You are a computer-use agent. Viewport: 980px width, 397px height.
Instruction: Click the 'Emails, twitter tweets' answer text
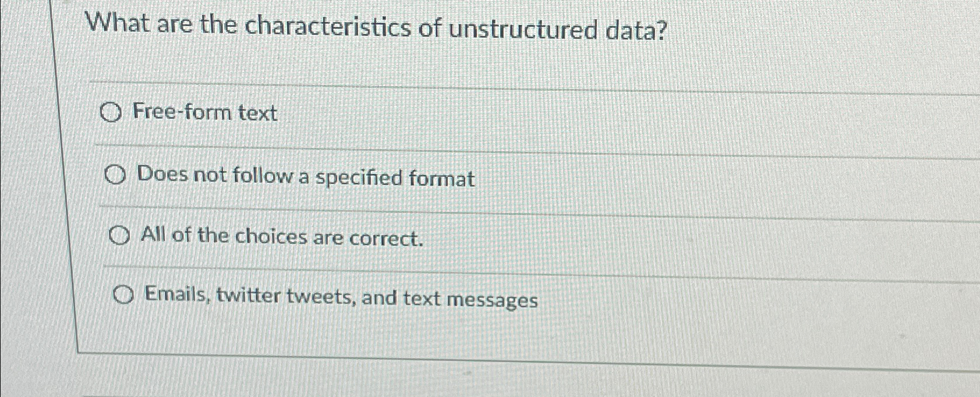tap(341, 299)
